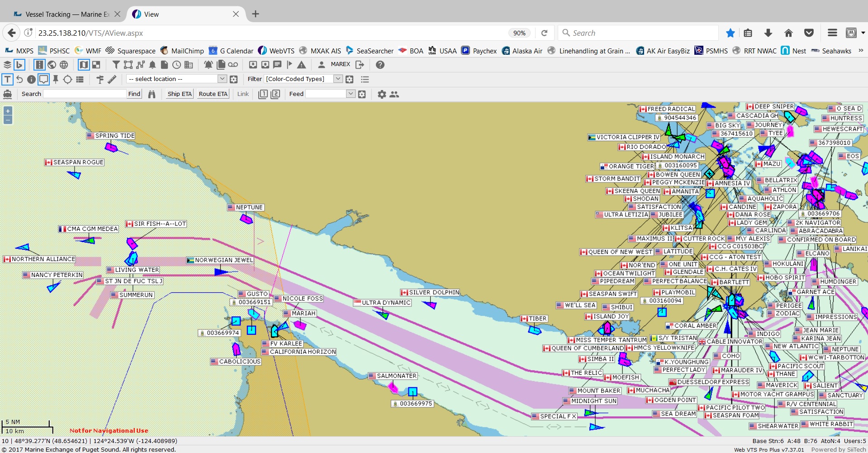This screenshot has height=453, width=868.
Task: Open the chat message icon
Action: [x=277, y=65]
